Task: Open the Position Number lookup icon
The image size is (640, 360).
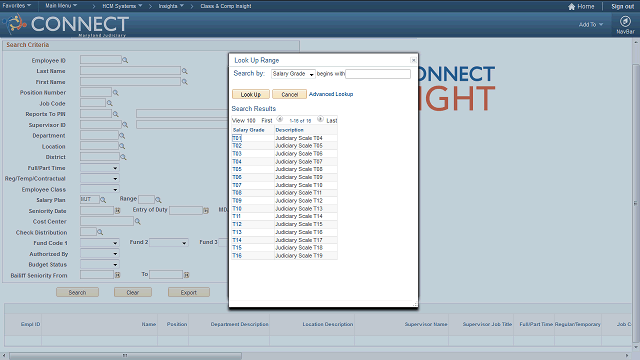Action: (116, 93)
